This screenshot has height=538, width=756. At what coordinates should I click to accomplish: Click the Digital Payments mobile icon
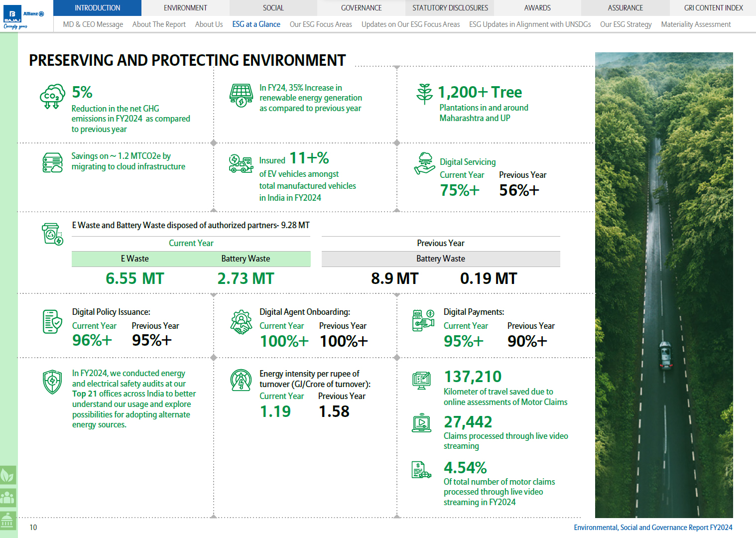tap(423, 320)
